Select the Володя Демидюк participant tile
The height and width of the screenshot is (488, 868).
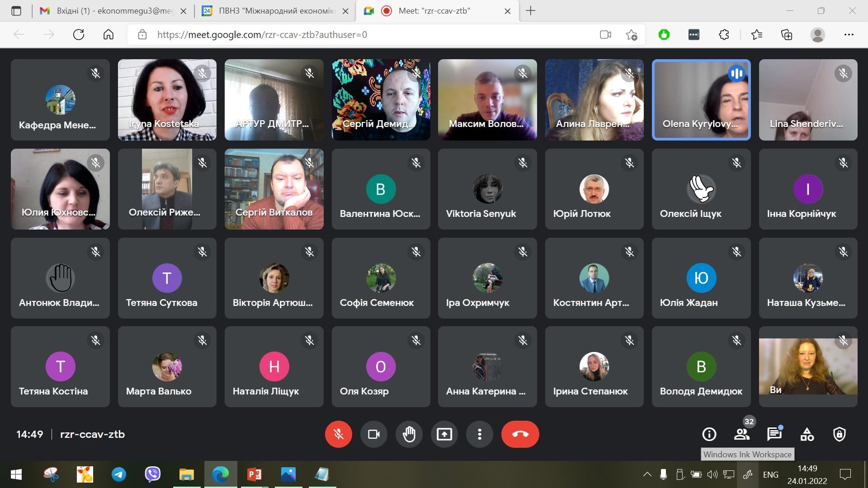pos(701,366)
